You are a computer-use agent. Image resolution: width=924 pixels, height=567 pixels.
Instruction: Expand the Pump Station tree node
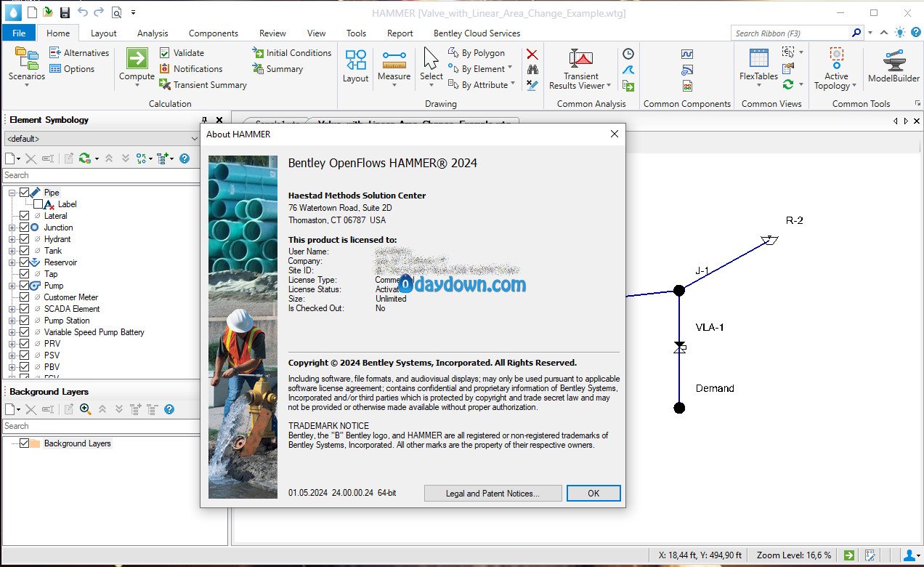click(x=12, y=321)
